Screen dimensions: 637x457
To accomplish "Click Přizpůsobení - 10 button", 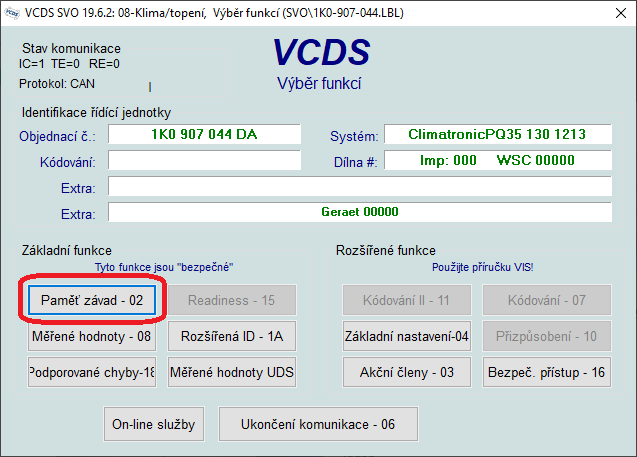I will [547, 336].
